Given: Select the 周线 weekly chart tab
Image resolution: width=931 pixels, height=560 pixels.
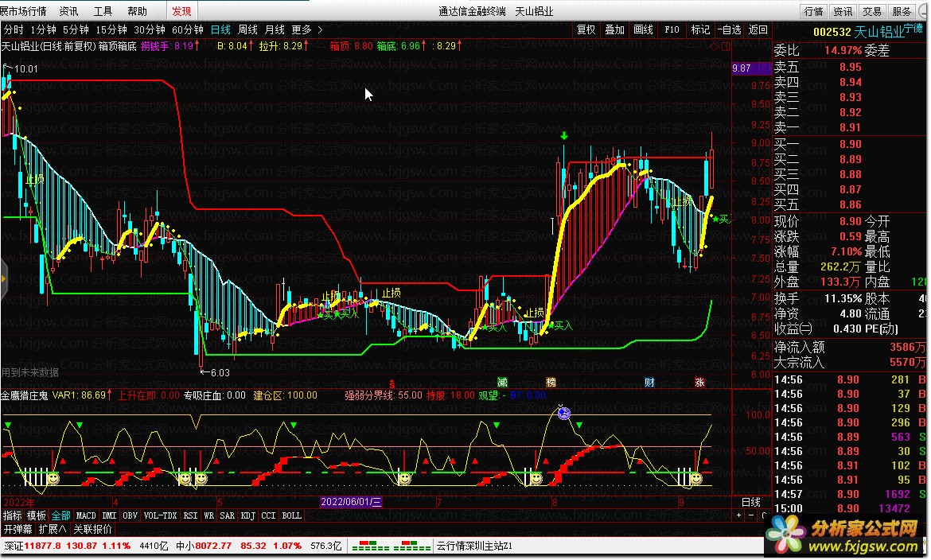Looking at the screenshot, I should pyautogui.click(x=247, y=29).
